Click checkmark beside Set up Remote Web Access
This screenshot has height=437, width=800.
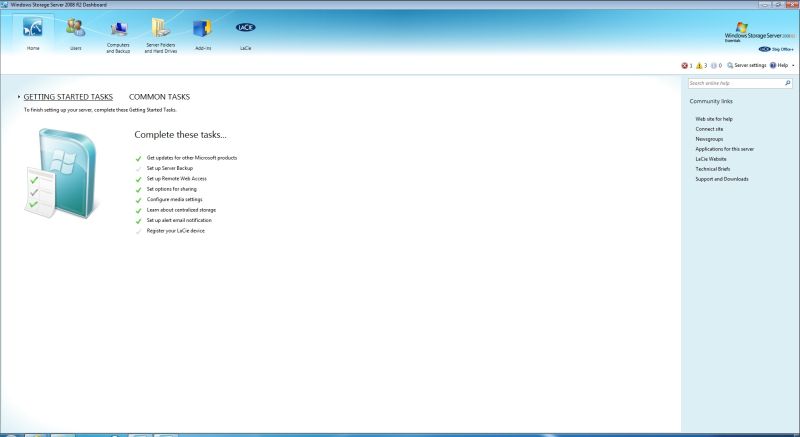click(138, 179)
